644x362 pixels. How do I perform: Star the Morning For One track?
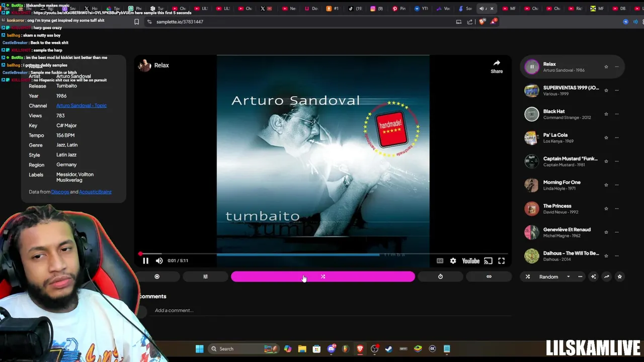[606, 185]
